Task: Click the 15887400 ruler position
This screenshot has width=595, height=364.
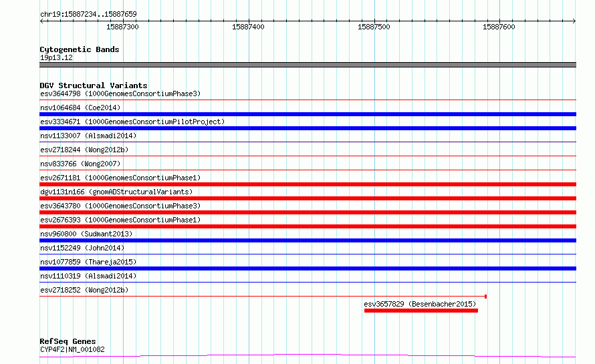Action: [x=248, y=27]
